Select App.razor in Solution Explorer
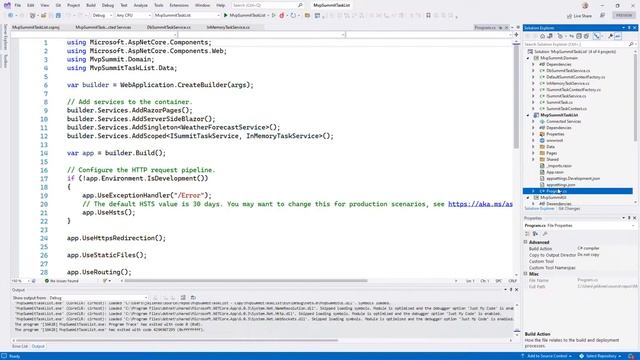 [x=554, y=172]
